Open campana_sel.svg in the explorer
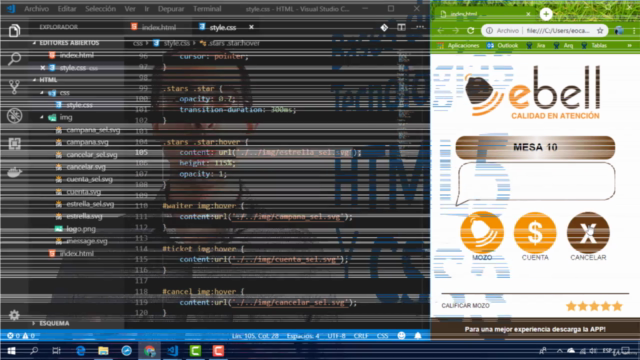The height and width of the screenshot is (360, 640). (x=93, y=130)
